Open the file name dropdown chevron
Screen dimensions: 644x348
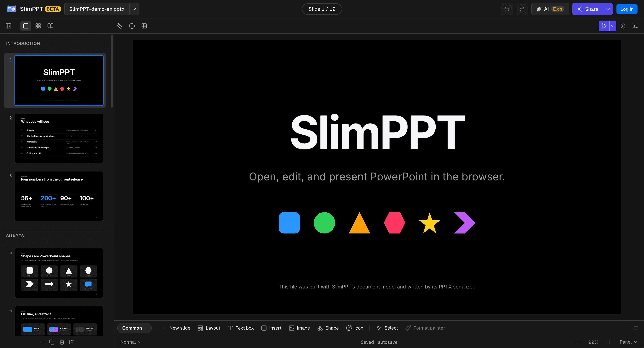tap(134, 9)
